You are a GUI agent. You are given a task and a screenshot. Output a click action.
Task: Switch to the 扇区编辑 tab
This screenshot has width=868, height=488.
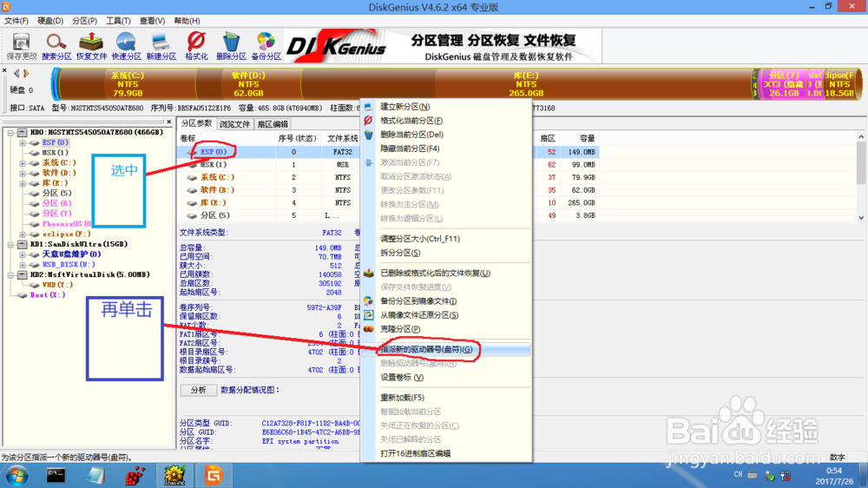(273, 124)
